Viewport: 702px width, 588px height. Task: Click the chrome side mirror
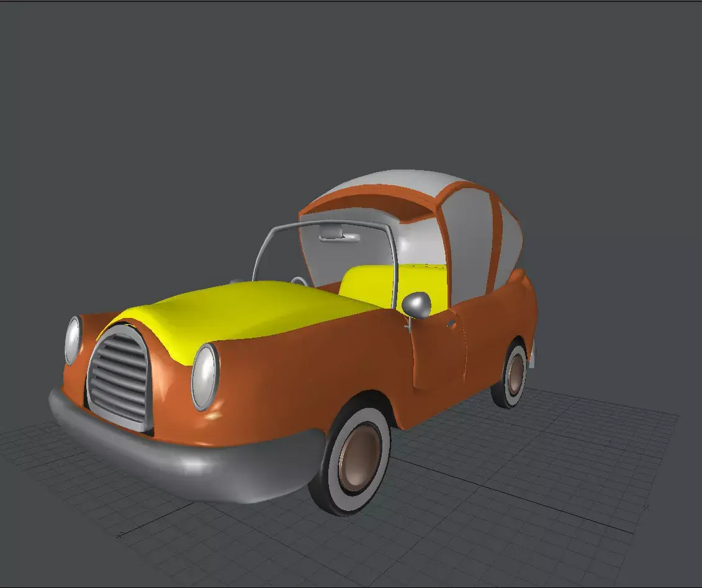click(416, 305)
